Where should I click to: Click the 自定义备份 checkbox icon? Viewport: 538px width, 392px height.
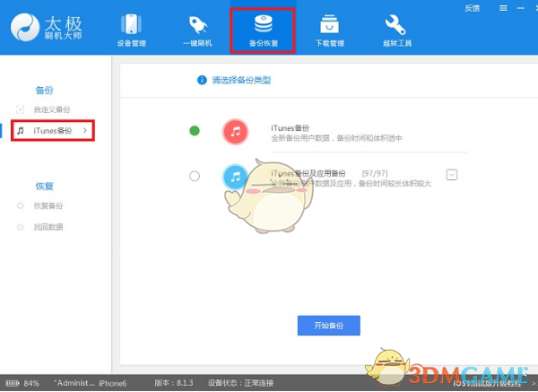tap(21, 109)
